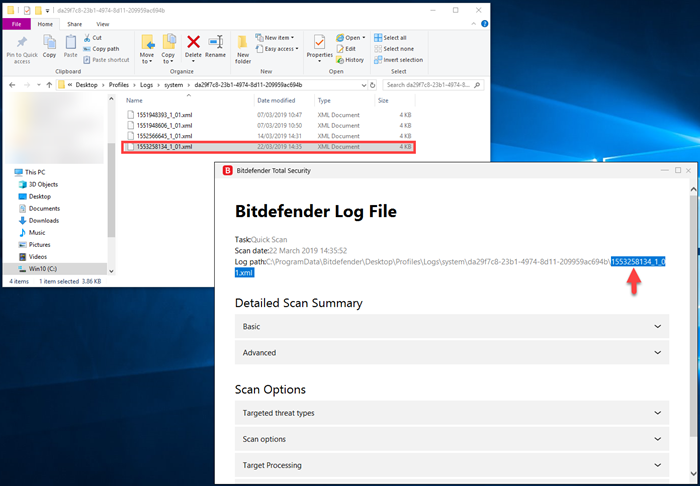Click the Copy path icon

click(87, 49)
